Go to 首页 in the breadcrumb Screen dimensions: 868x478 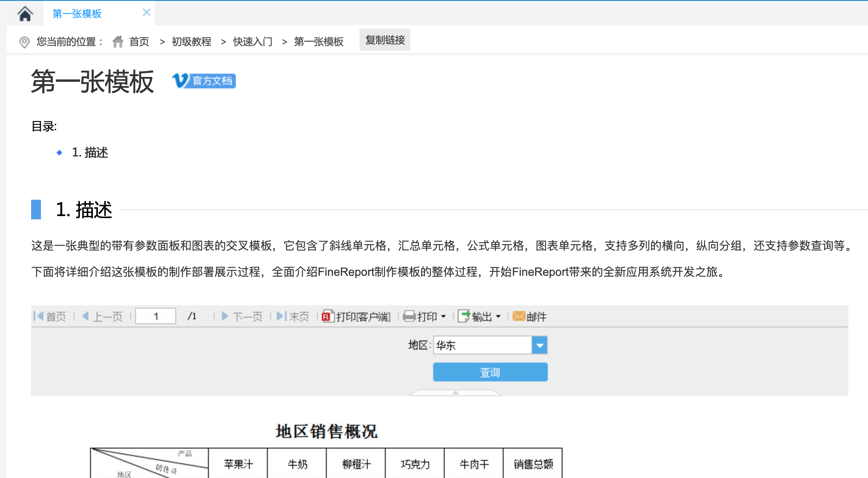click(139, 42)
